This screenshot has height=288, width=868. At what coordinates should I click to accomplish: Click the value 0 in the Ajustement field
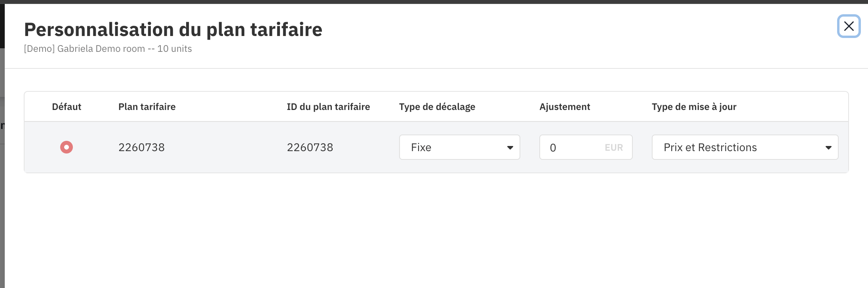tap(553, 148)
